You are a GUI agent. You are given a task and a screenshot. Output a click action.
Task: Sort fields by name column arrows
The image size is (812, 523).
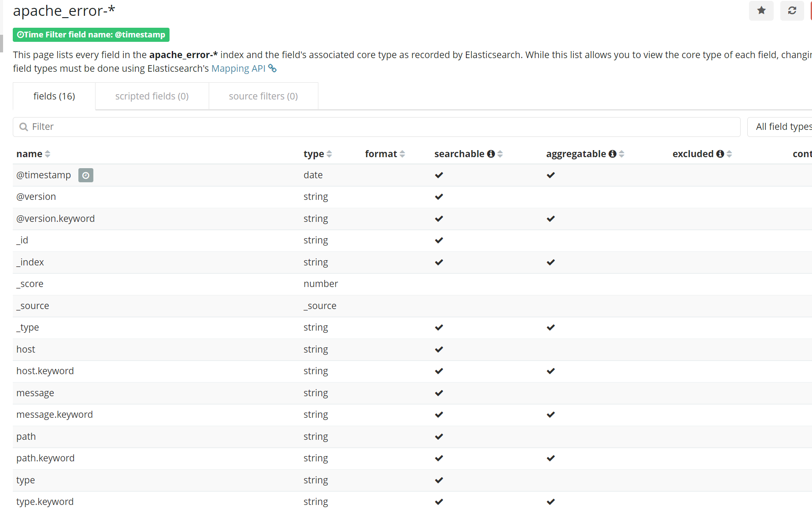pyautogui.click(x=48, y=154)
